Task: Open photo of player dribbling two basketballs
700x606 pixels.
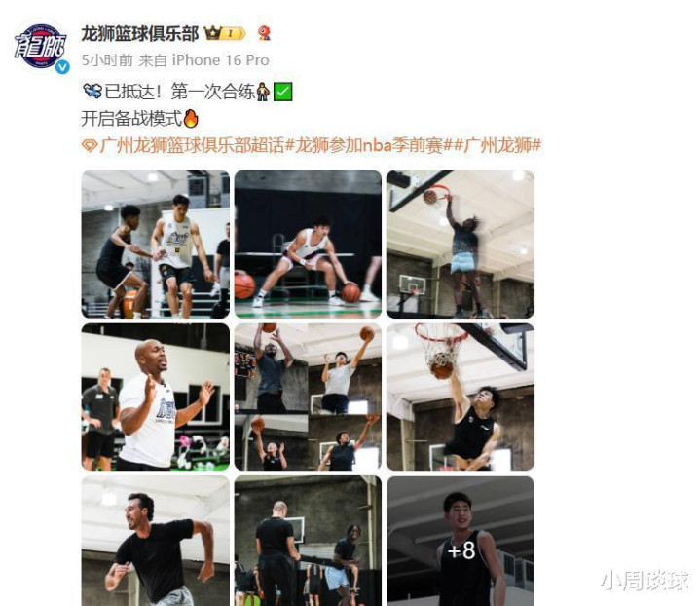Action: coord(308,244)
